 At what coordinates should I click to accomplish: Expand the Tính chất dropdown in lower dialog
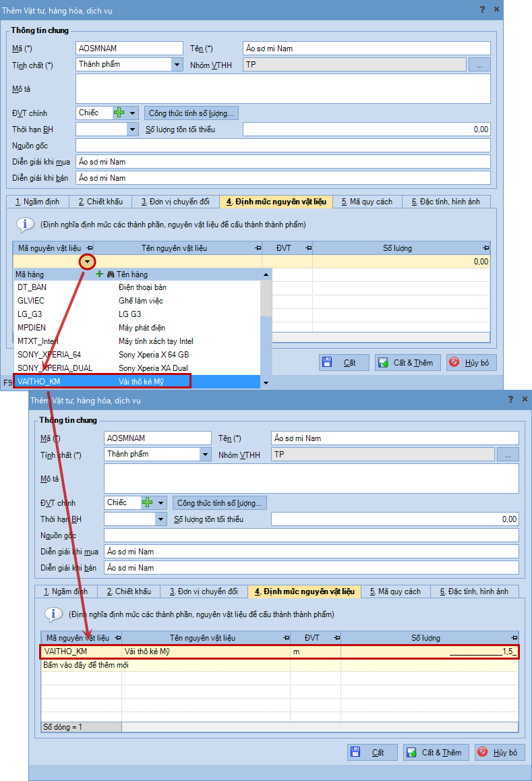[206, 455]
